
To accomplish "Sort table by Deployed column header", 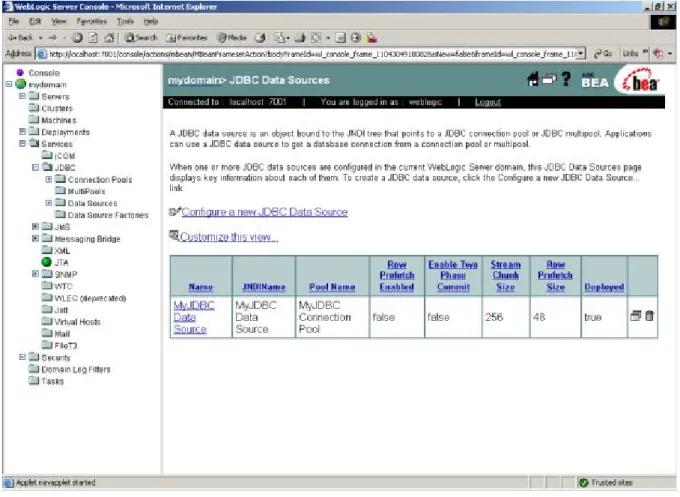I will [x=604, y=287].
